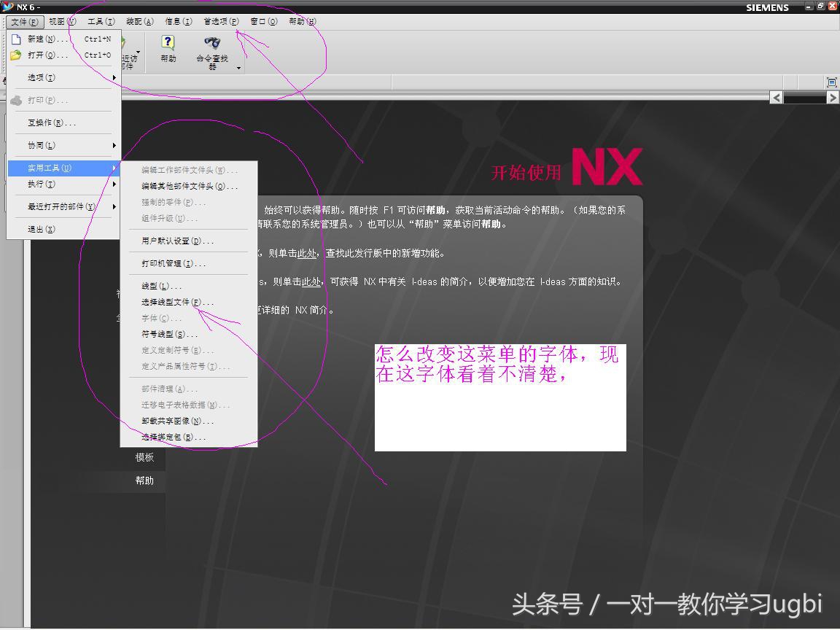
Task: Open the 命令查找器 binoculars tool
Action: [211, 42]
